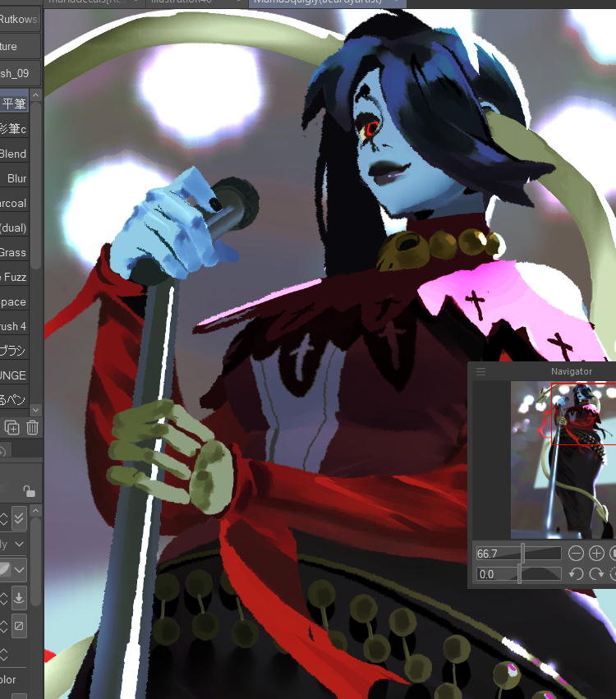616x699 pixels.
Task: Select the brush ending in 'sh_09'
Action: [x=20, y=73]
